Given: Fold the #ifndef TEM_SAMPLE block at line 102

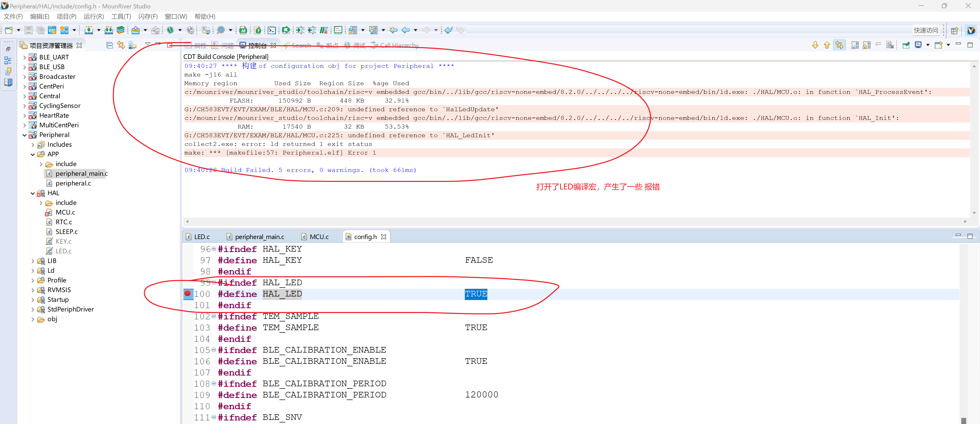Looking at the screenshot, I should [214, 316].
